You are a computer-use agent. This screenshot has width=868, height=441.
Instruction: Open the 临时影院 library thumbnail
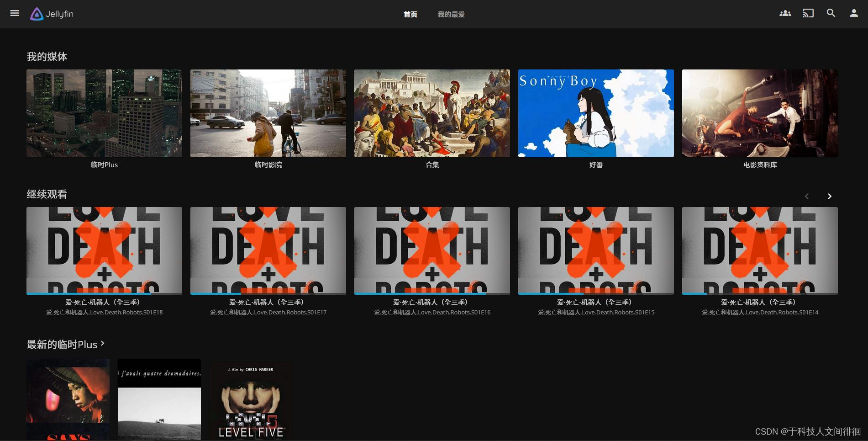pos(268,113)
